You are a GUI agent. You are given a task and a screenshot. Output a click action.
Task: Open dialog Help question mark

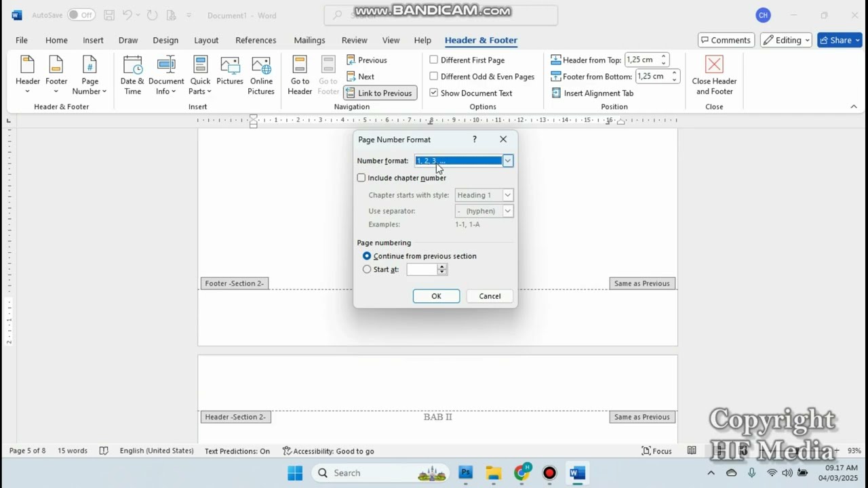pyautogui.click(x=475, y=139)
